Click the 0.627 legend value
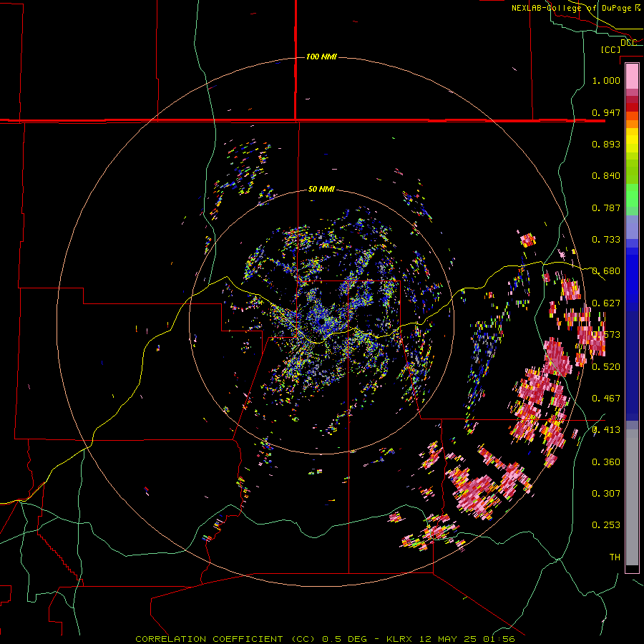This screenshot has height=644, width=644. [x=606, y=303]
